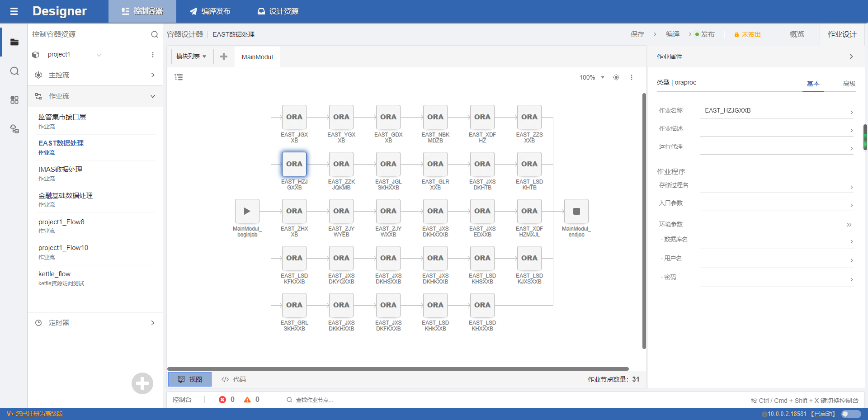Image resolution: width=868 pixels, height=420 pixels.
Task: Switch to 编译发布 top tab
Action: [x=210, y=11]
